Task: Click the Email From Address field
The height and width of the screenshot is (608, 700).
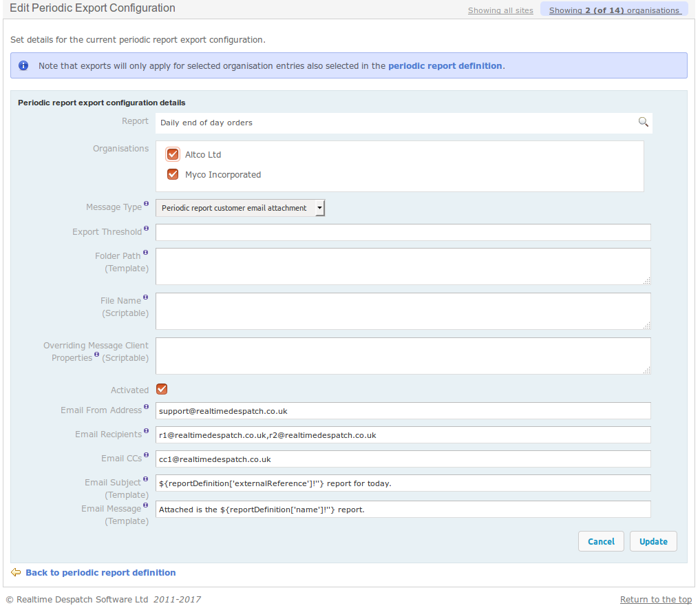Action: pyautogui.click(x=403, y=410)
